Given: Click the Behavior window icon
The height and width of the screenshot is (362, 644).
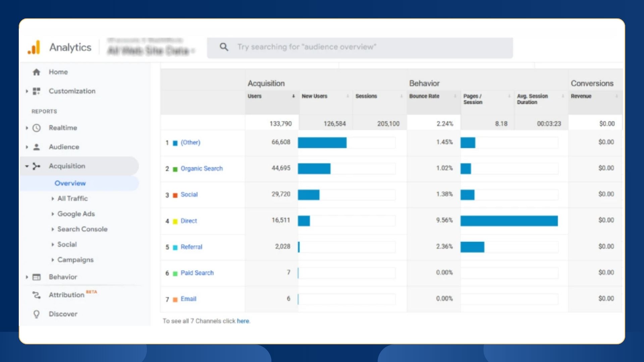Looking at the screenshot, I should point(36,277).
